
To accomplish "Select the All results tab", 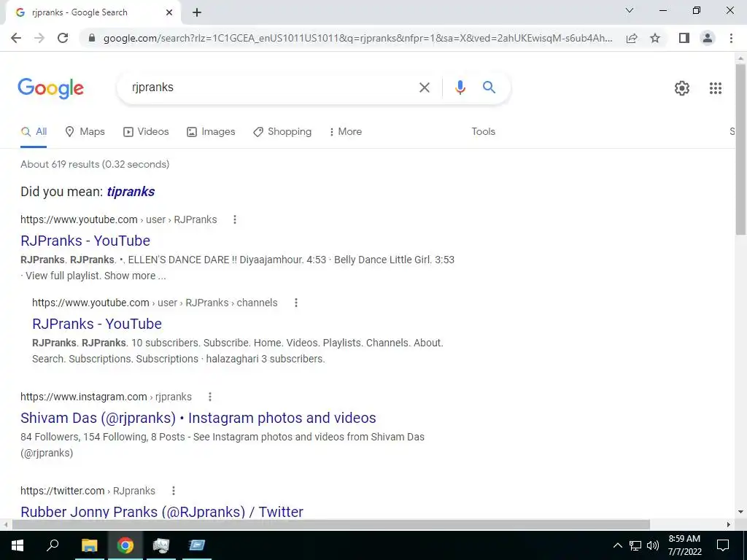I will click(34, 132).
